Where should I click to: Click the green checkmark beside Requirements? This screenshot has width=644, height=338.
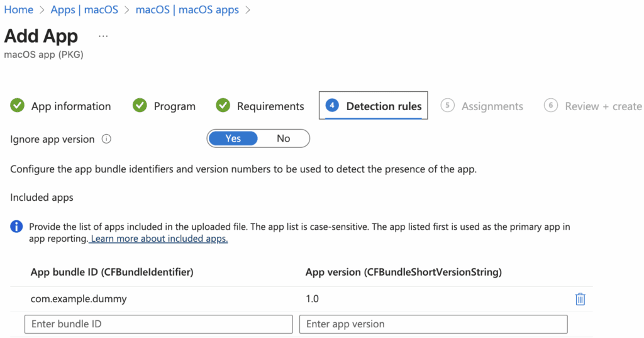point(223,106)
